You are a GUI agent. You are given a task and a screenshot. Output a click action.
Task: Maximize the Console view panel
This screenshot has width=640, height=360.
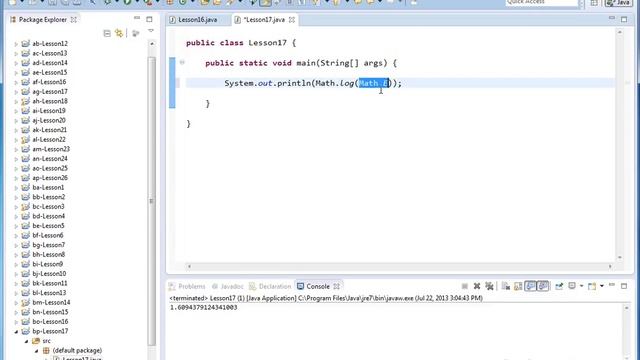pos(624,286)
